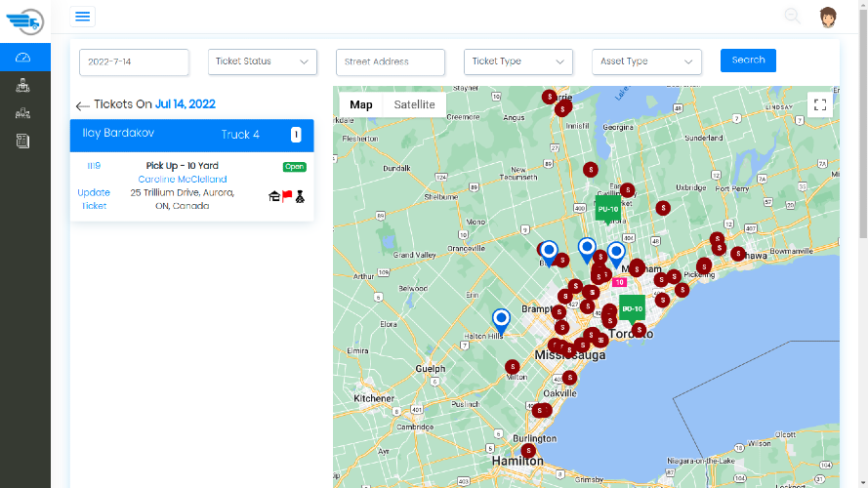Click the green Open status badge
This screenshot has height=488, width=868.
(295, 167)
